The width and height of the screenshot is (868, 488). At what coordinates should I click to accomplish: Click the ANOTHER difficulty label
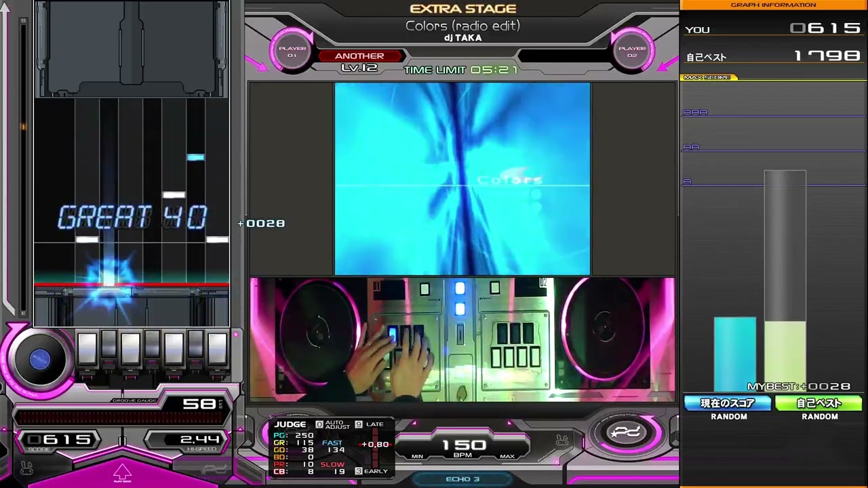pyautogui.click(x=359, y=56)
